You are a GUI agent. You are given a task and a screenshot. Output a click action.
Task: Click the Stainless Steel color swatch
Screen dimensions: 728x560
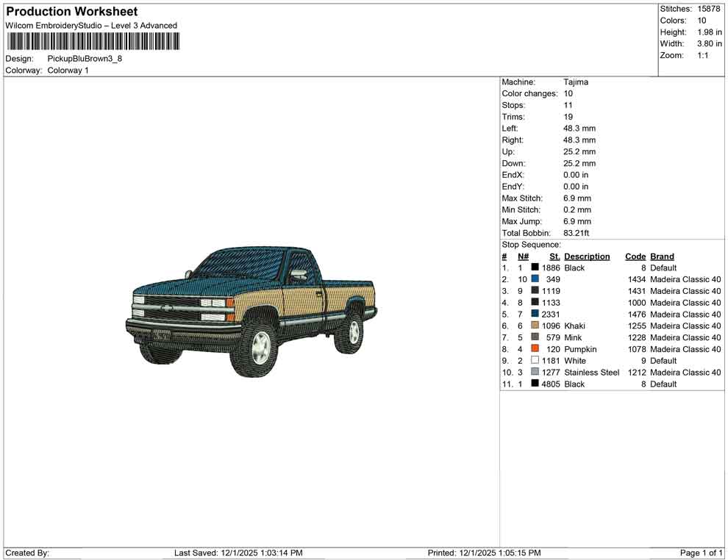(534, 373)
